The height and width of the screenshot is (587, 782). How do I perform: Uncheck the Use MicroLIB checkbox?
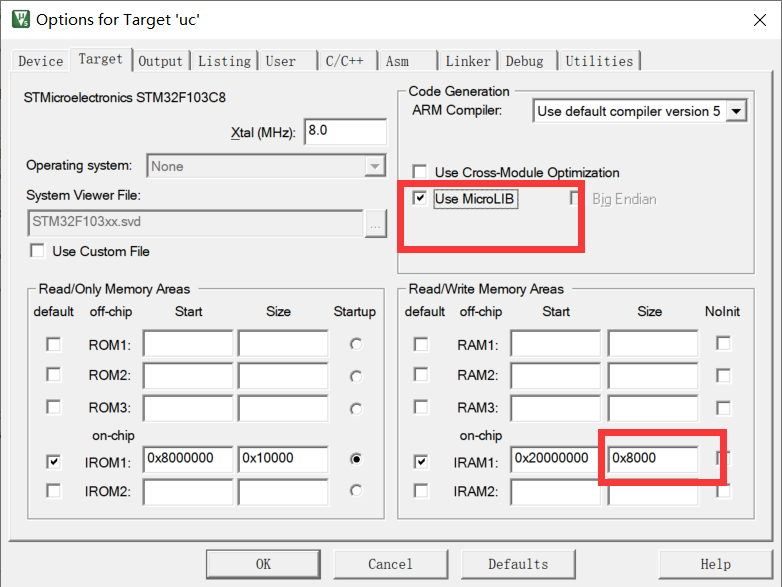tap(420, 198)
